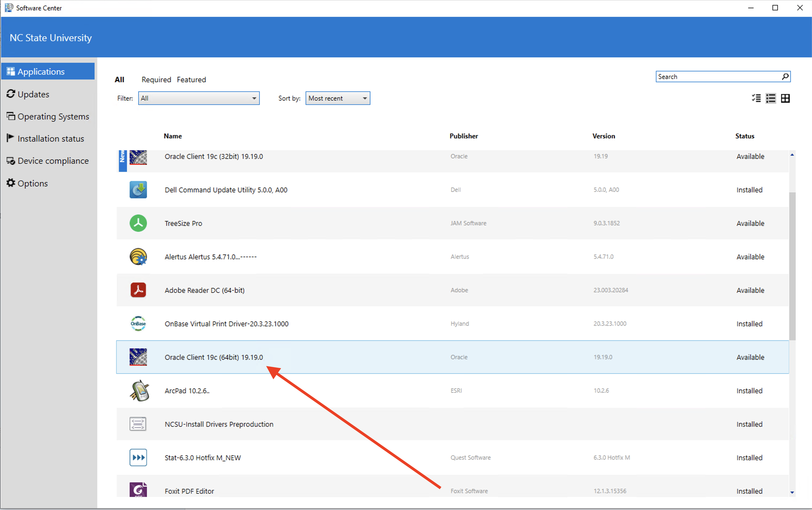Click the TreeSize Pro app icon
This screenshot has height=510, width=812.
tap(138, 223)
